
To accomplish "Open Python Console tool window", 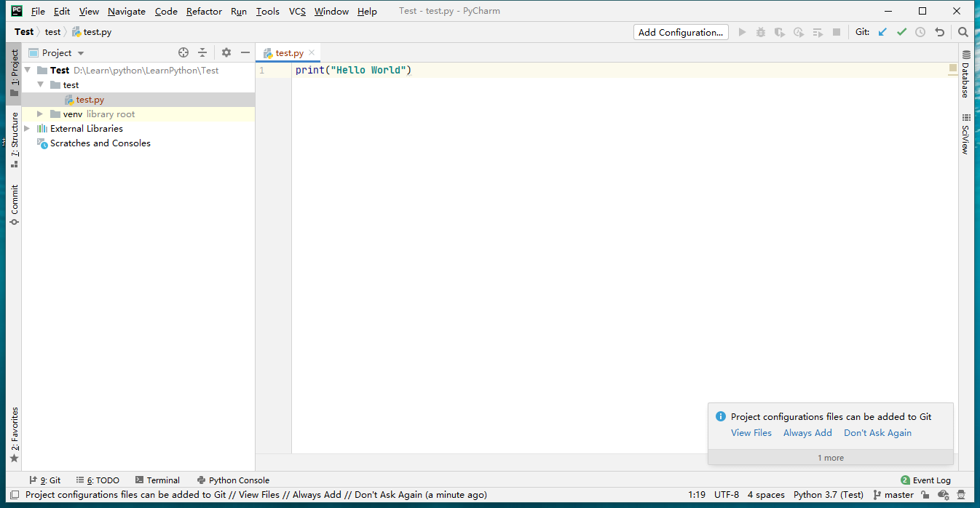I will pos(233,480).
